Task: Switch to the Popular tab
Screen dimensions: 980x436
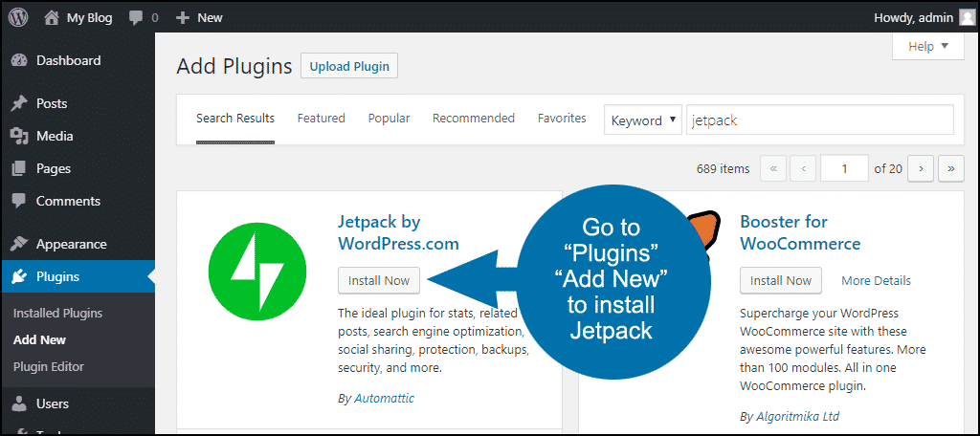Action: [389, 118]
